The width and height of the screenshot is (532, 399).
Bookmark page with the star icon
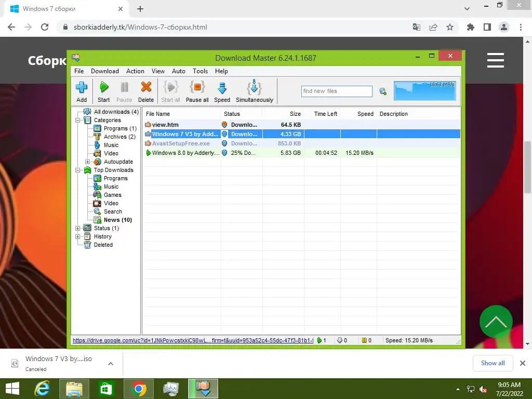coord(450,27)
